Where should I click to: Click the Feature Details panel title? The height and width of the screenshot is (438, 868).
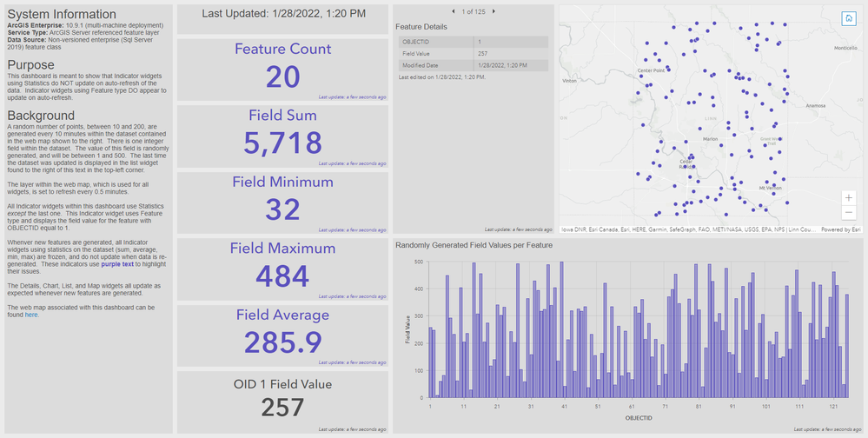[x=421, y=27]
